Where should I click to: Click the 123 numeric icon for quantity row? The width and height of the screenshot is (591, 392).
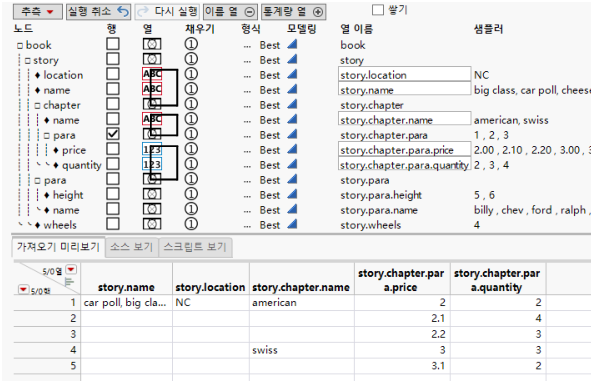point(152,165)
